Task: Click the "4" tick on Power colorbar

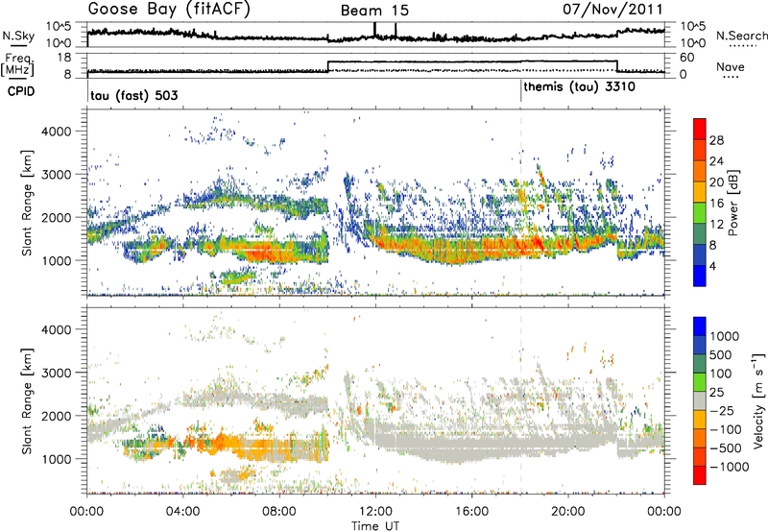Action: pos(713,266)
